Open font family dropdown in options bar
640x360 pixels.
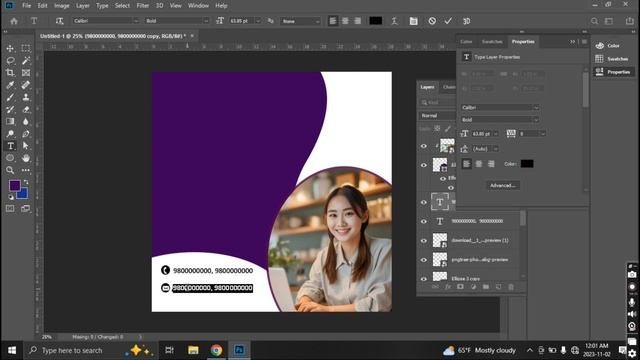click(136, 21)
